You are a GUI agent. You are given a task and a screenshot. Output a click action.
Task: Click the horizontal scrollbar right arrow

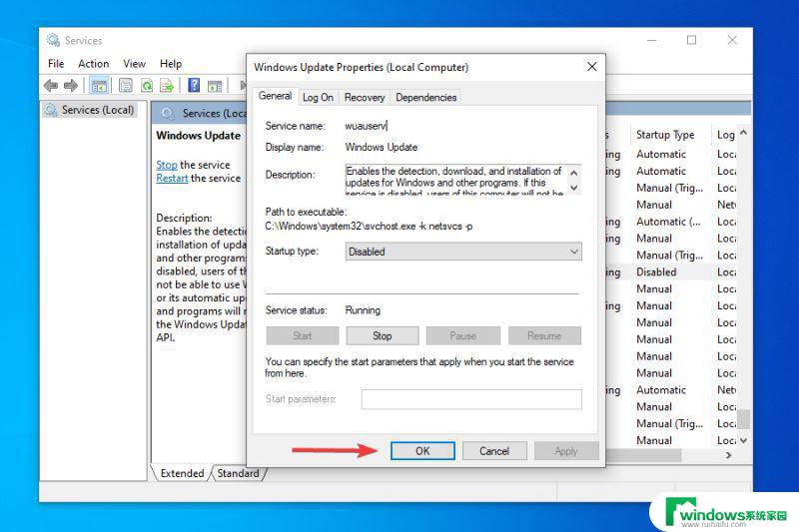tap(728, 455)
